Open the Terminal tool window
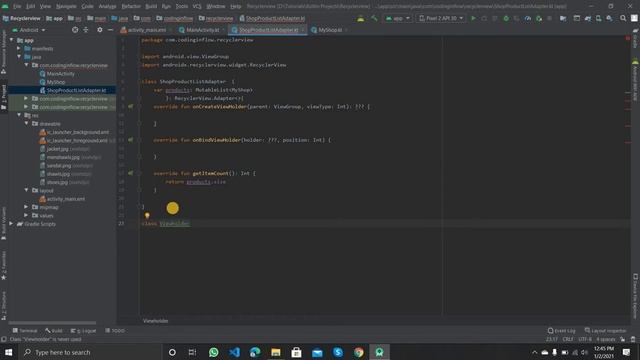 (25, 331)
